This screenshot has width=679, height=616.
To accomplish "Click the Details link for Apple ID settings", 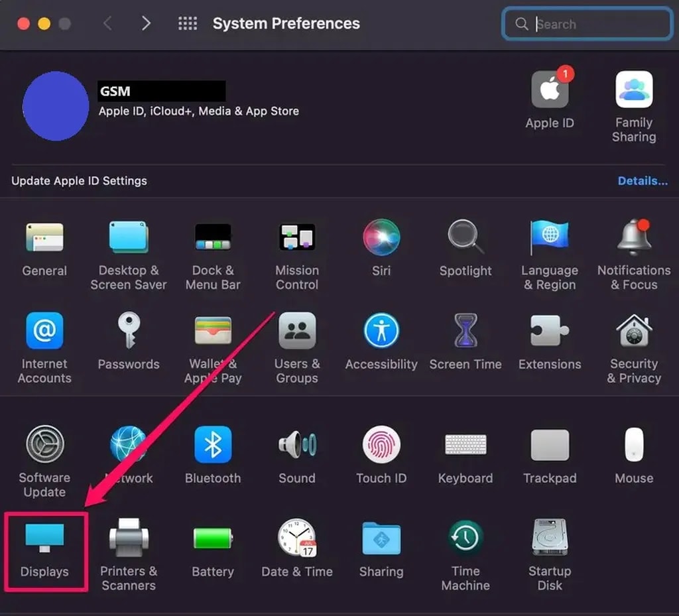I will [x=641, y=180].
